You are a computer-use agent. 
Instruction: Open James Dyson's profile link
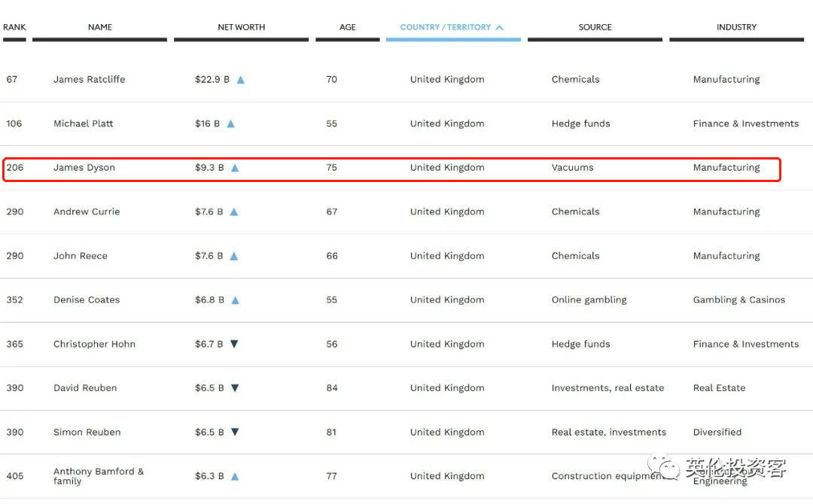(84, 168)
